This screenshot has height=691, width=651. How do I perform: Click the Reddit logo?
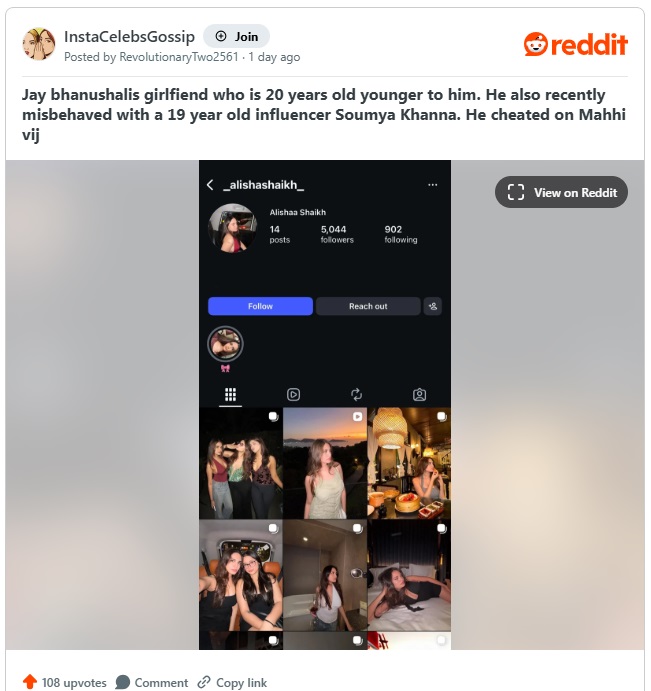point(576,44)
